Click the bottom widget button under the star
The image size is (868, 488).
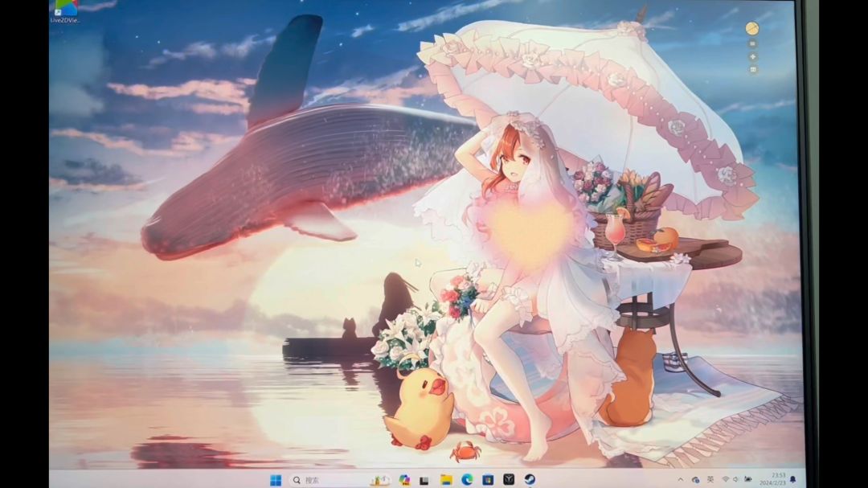(752, 70)
